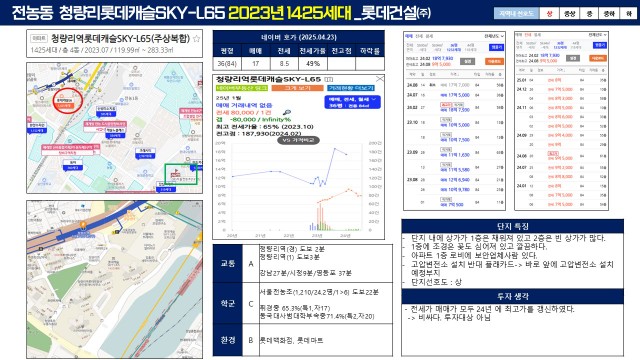
Task: Click the 24.07 매매 17억 5,000 row
Action: click(454, 95)
